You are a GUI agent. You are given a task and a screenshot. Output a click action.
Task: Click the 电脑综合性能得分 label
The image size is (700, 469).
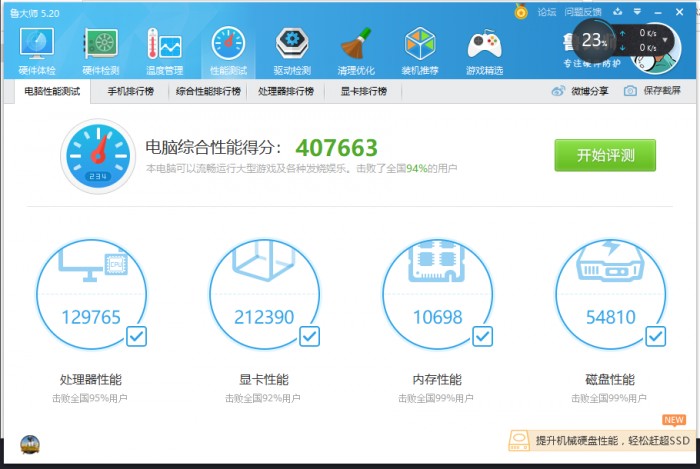click(213, 147)
